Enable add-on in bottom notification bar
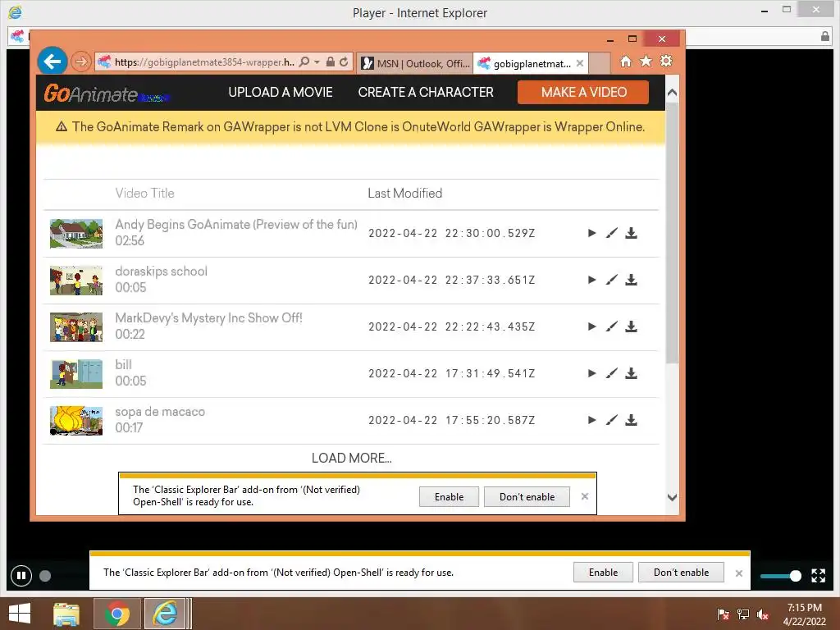Image resolution: width=840 pixels, height=630 pixels. coord(603,572)
